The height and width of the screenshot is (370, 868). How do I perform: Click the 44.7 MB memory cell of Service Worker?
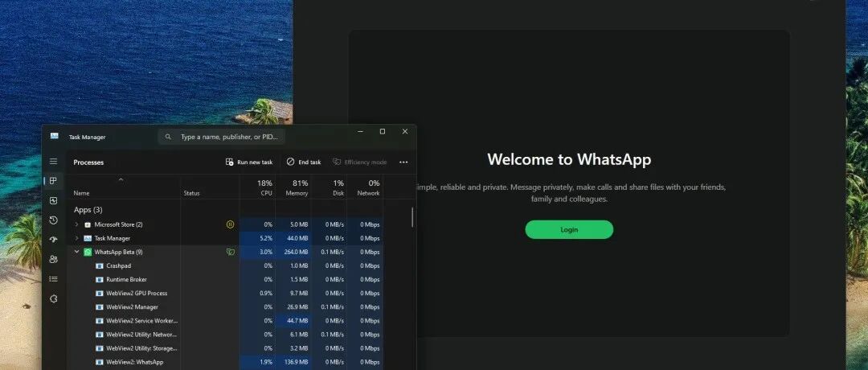click(293, 321)
